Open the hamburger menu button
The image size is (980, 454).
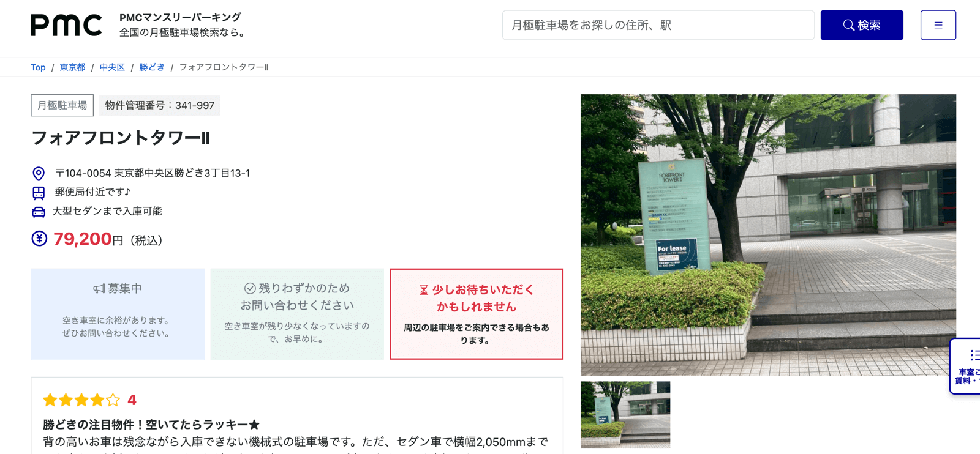(x=938, y=25)
